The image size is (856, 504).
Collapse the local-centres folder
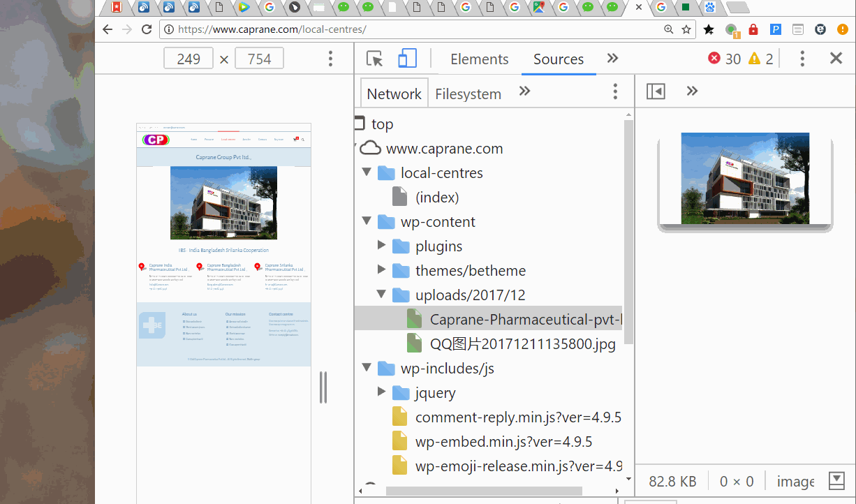point(367,173)
